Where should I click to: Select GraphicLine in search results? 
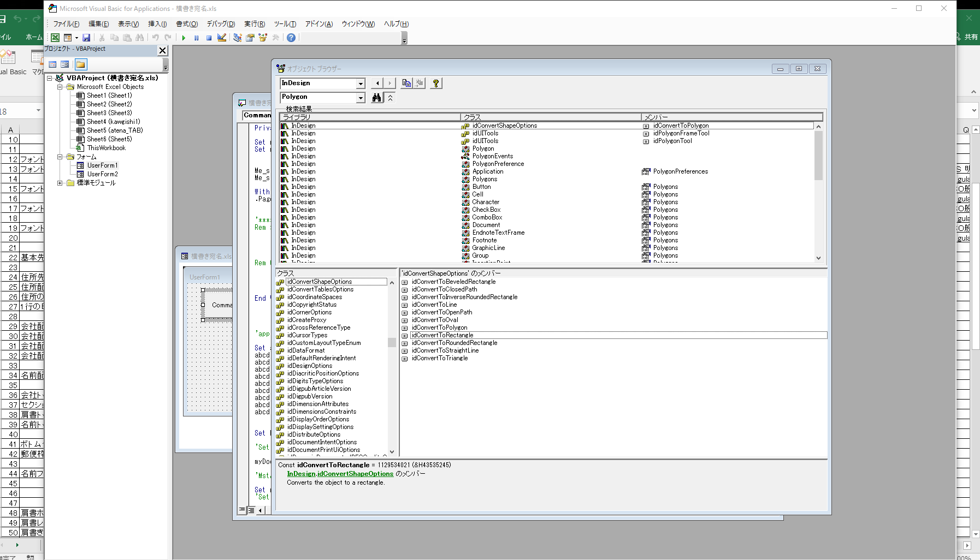coord(488,248)
